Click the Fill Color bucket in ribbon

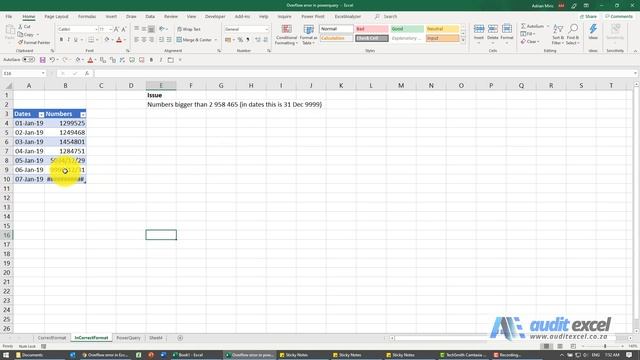click(107, 40)
